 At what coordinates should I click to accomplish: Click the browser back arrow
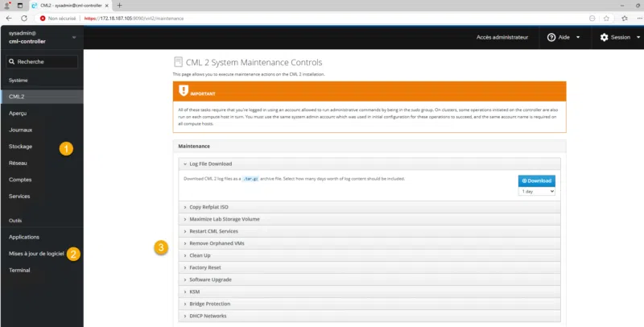pyautogui.click(x=10, y=17)
